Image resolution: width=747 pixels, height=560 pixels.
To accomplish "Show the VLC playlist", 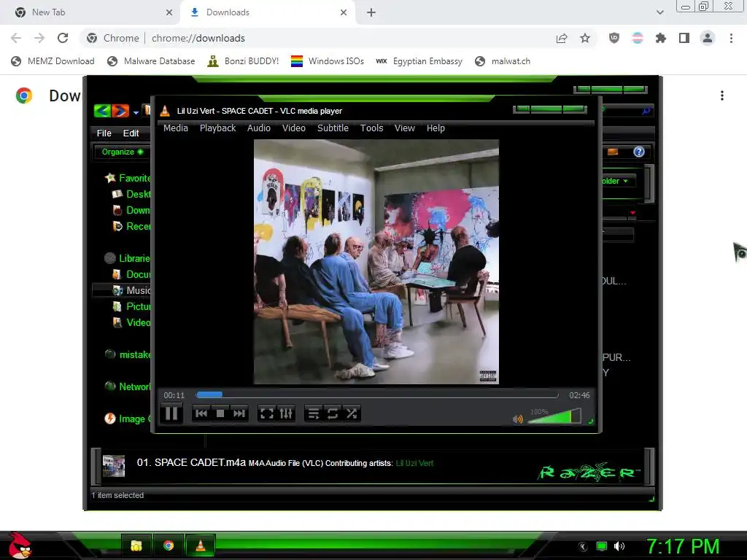I will 314,413.
